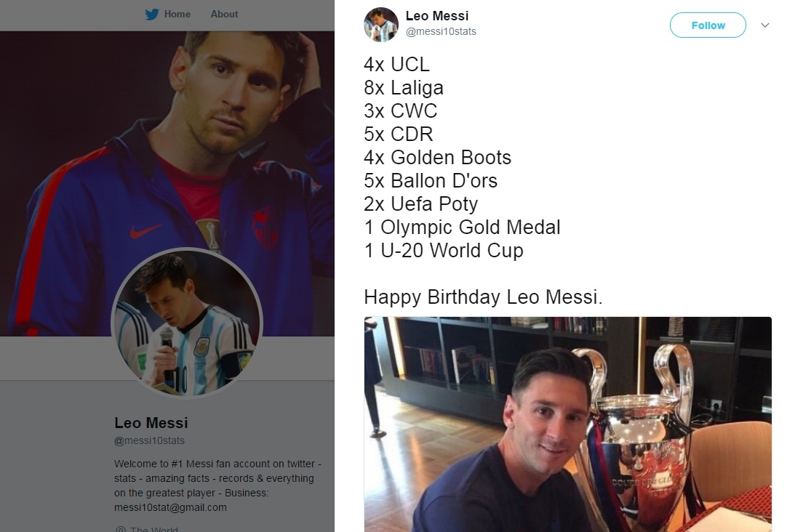Click the 1 Olympic Gold Medal line

click(x=462, y=227)
